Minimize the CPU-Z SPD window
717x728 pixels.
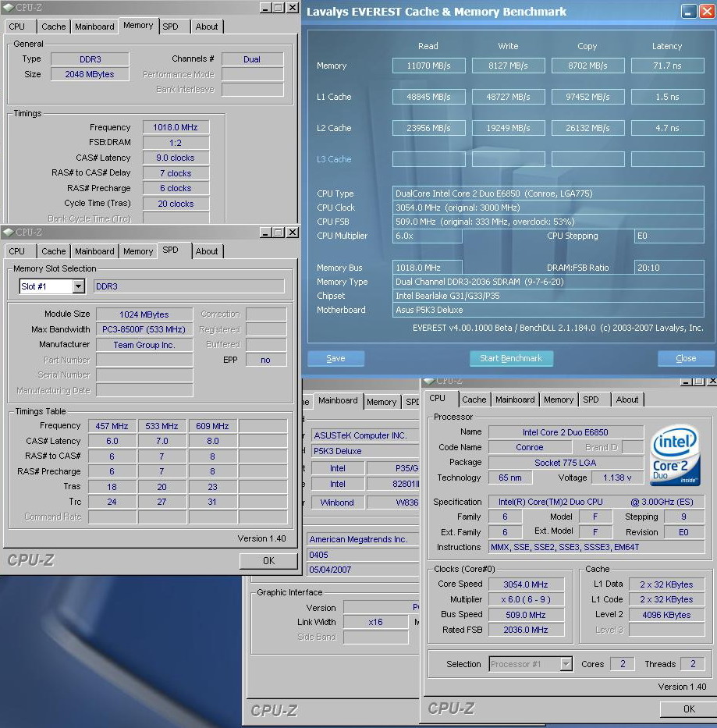tap(265, 233)
